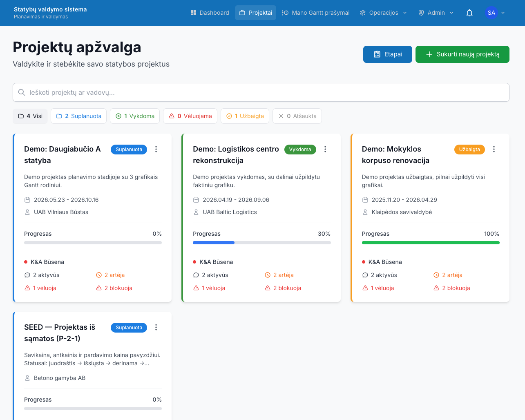
Task: Click the 0% progress bar of Daugiabučio card
Action: click(x=93, y=243)
